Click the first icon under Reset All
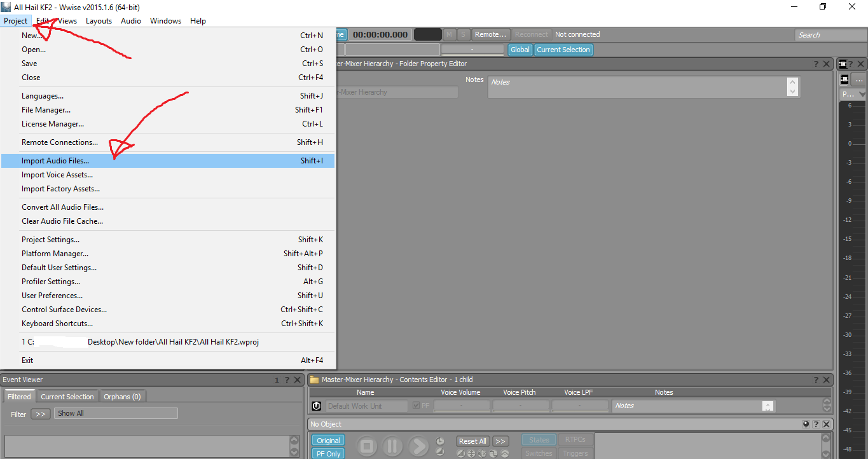This screenshot has height=459, width=868. pyautogui.click(x=460, y=454)
